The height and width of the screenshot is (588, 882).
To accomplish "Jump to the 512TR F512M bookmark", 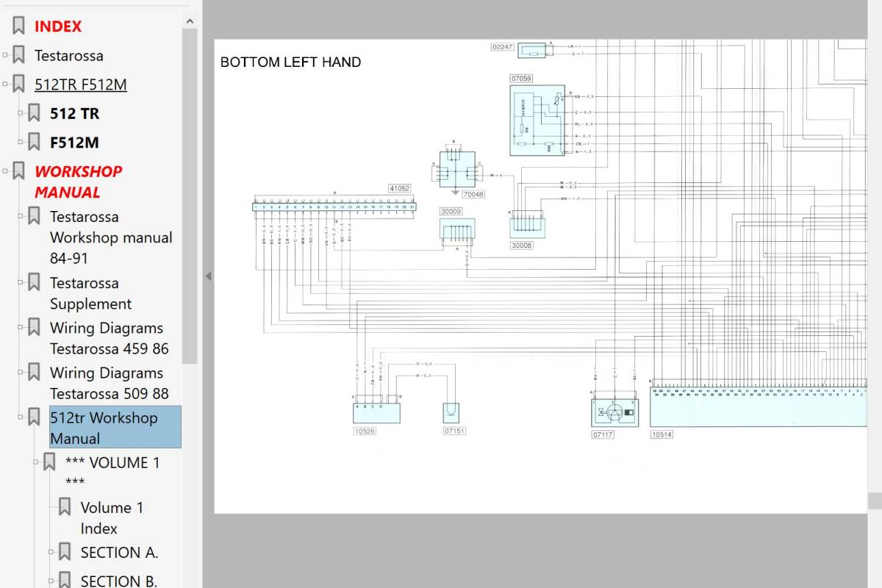I will tap(81, 85).
